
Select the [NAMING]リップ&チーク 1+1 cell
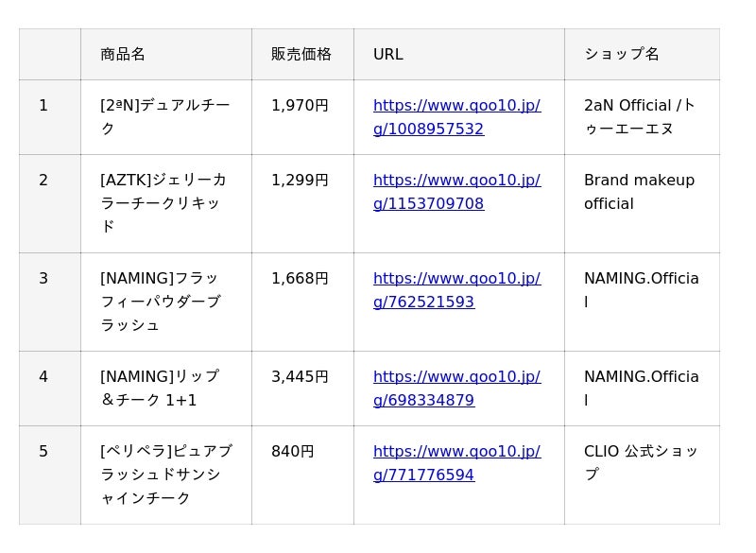coord(164,389)
